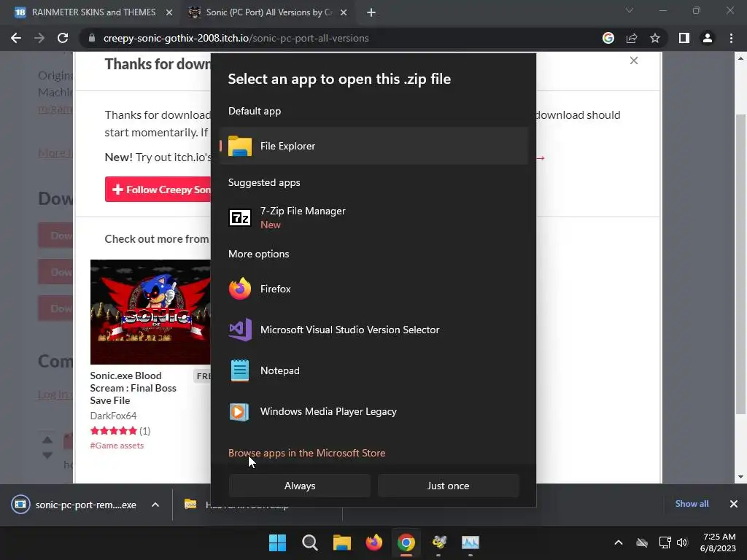Open the sonic-pc-port-rem....exe download item

(74, 505)
